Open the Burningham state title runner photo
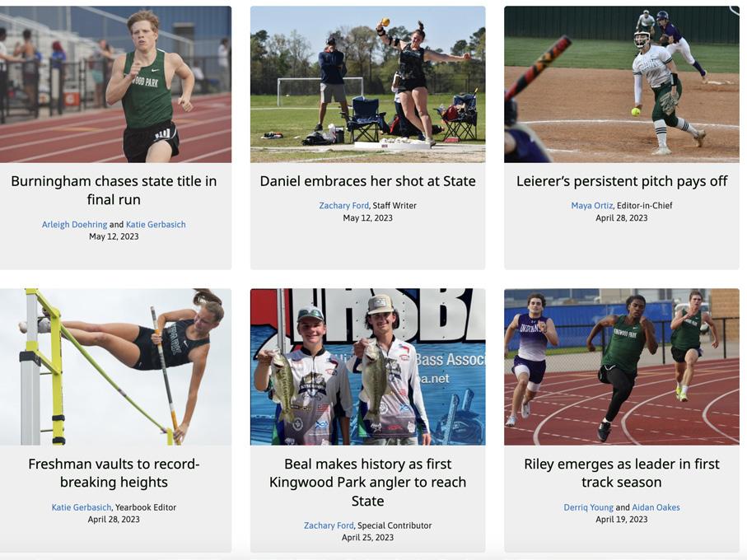This screenshot has height=560, width=747. click(x=115, y=84)
